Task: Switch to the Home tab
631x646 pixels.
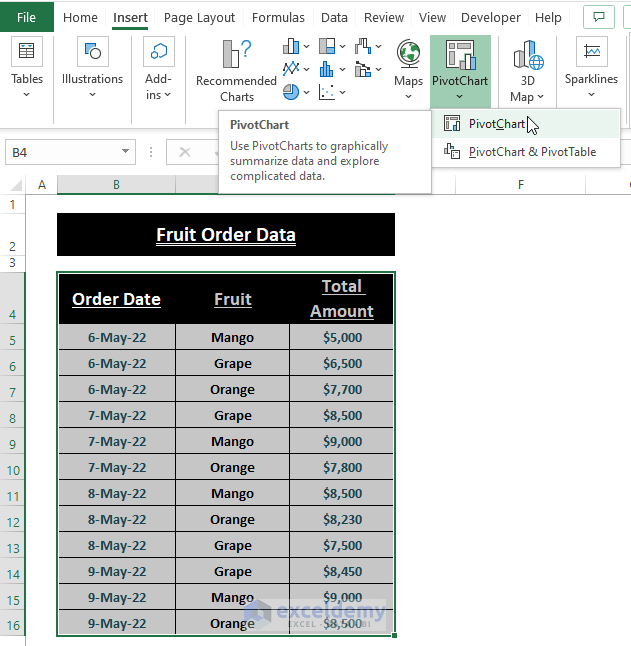Action: point(80,17)
